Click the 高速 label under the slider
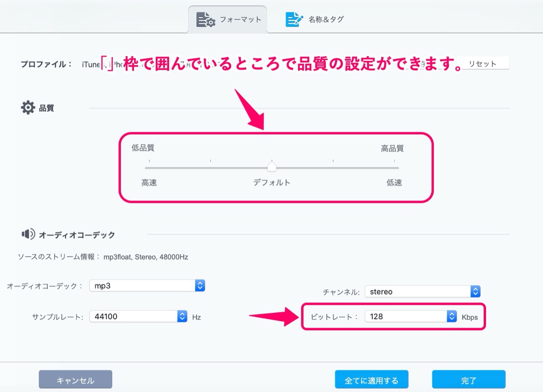Image resolution: width=543 pixels, height=392 pixels. click(149, 182)
